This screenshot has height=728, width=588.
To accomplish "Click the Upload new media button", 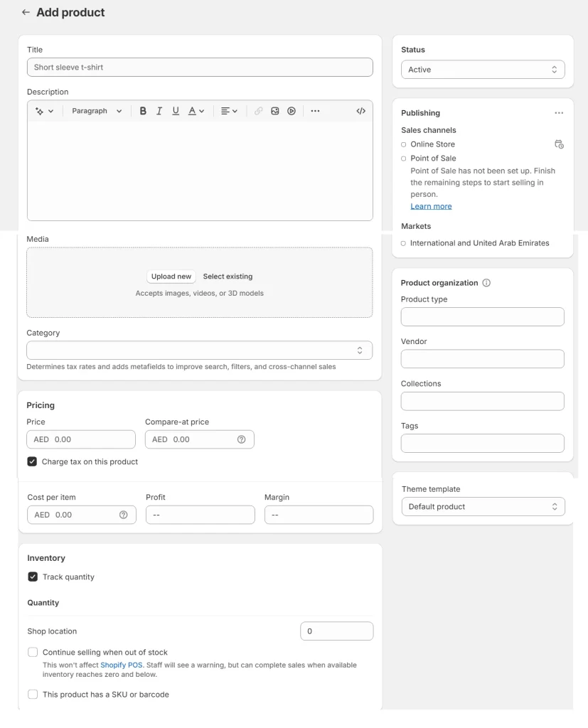I will 171,277.
